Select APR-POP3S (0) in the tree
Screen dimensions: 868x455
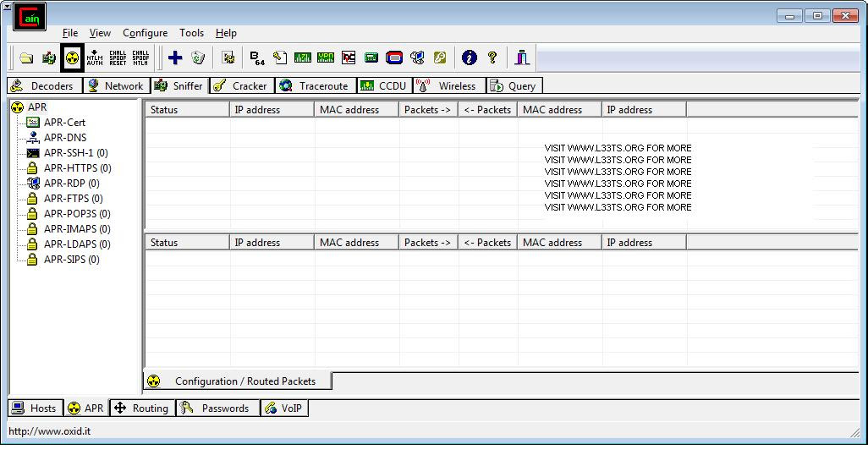click(77, 214)
